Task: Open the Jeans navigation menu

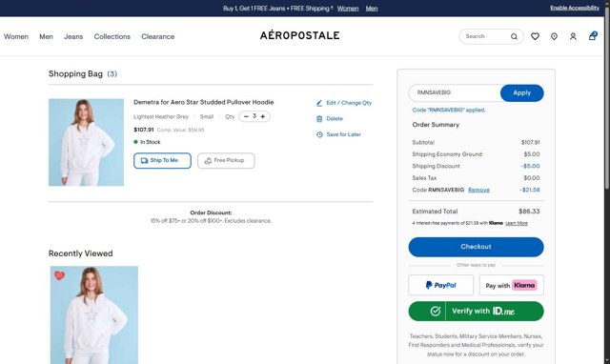Action: coord(73,36)
